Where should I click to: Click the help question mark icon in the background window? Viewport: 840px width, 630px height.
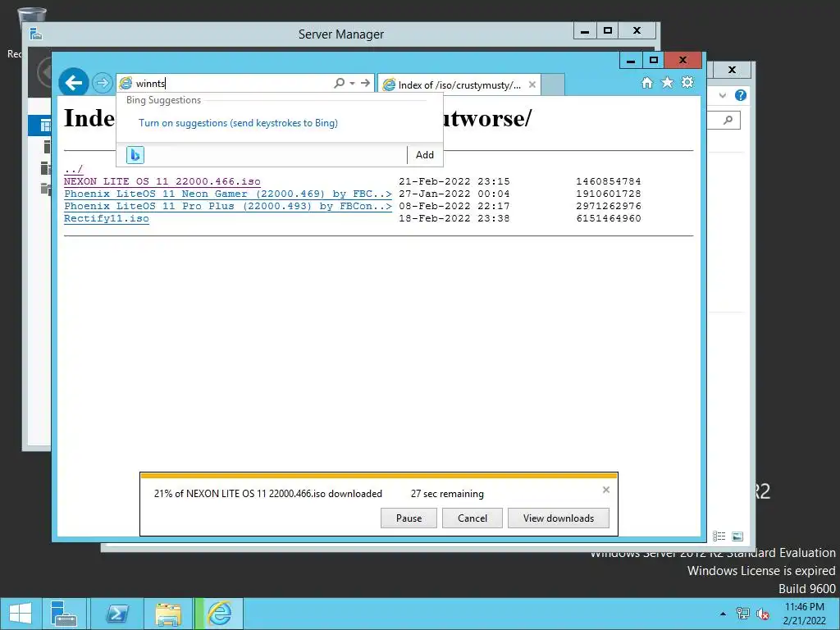[x=741, y=95]
